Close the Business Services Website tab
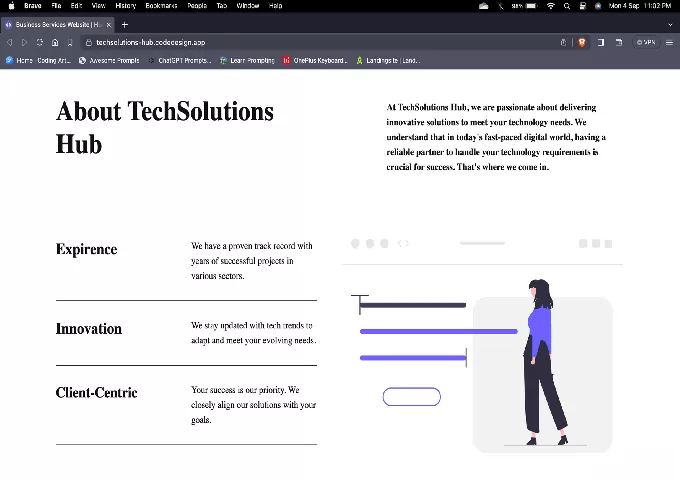Viewport: 680px width, 480px height. [x=109, y=24]
